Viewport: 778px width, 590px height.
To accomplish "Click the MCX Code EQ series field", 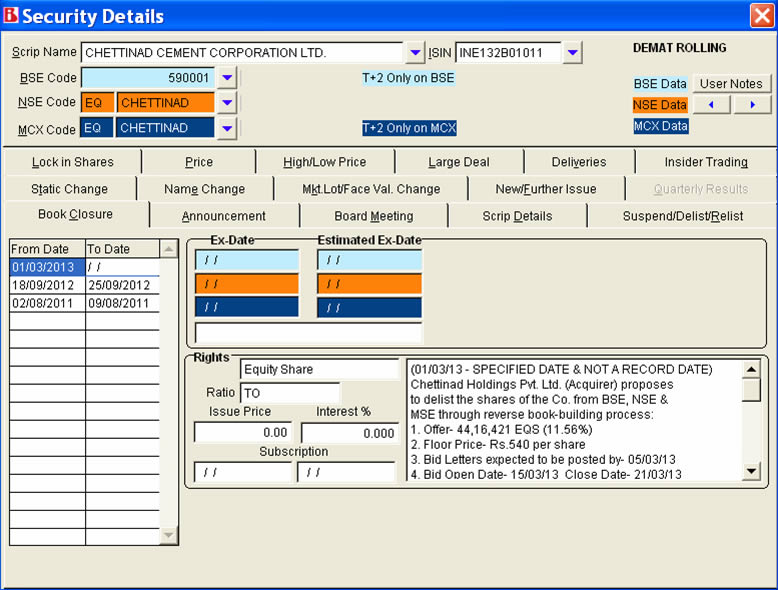I will coord(97,128).
